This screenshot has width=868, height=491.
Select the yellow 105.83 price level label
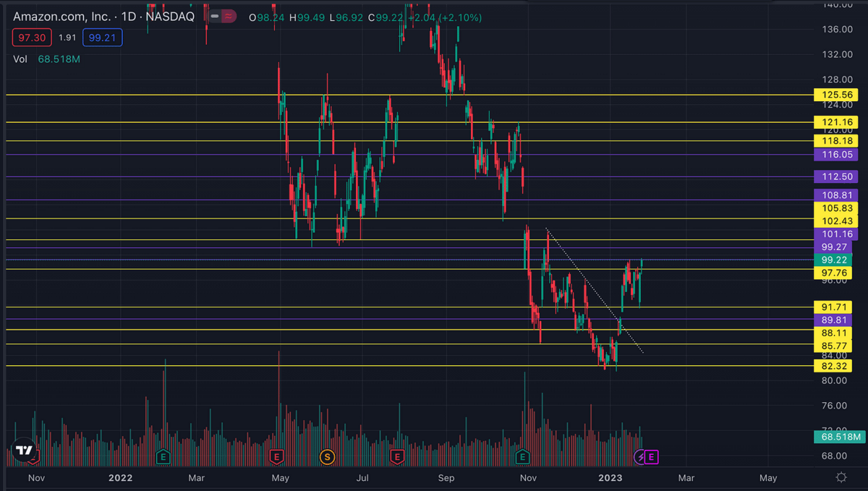pos(835,208)
